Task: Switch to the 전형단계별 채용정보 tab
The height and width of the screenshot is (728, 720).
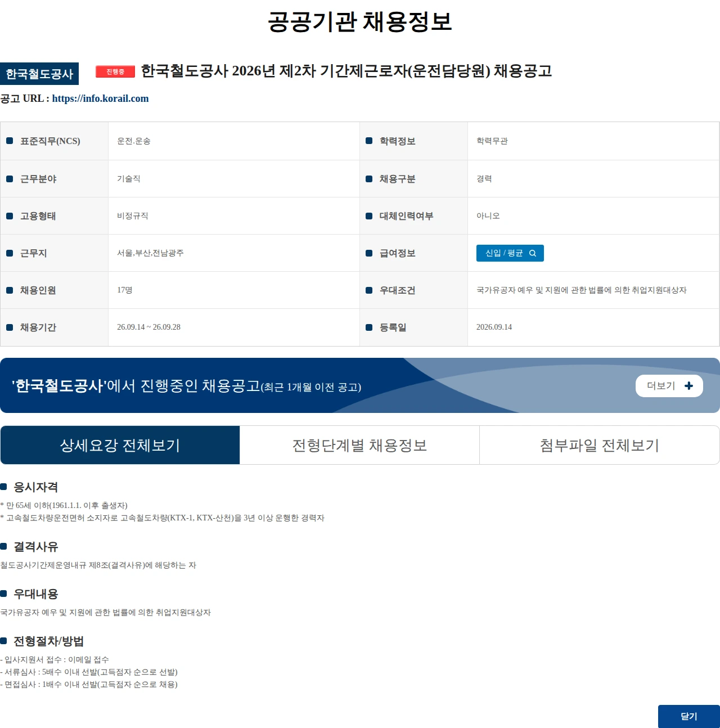Action: (x=360, y=445)
